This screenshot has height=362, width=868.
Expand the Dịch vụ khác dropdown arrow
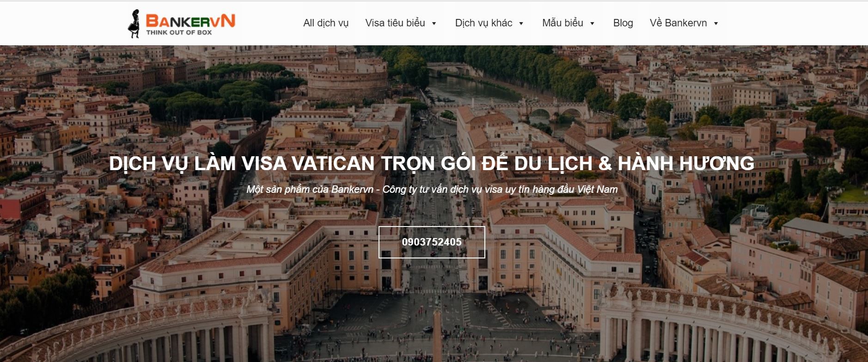pos(521,24)
